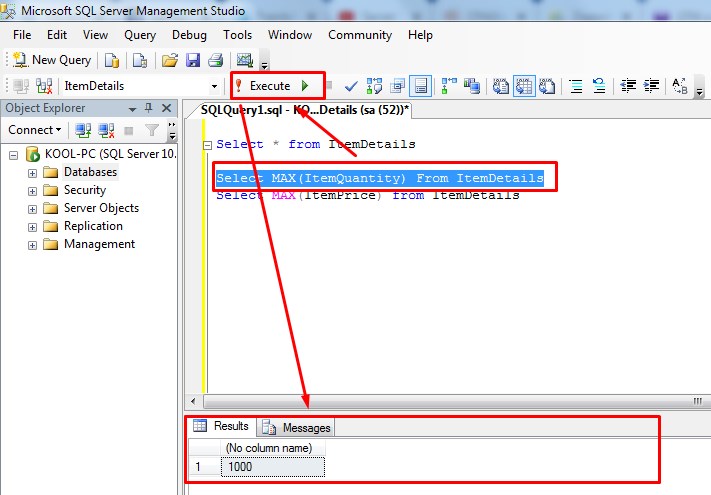Display Estimated Execution Plan icon

pos(374,86)
